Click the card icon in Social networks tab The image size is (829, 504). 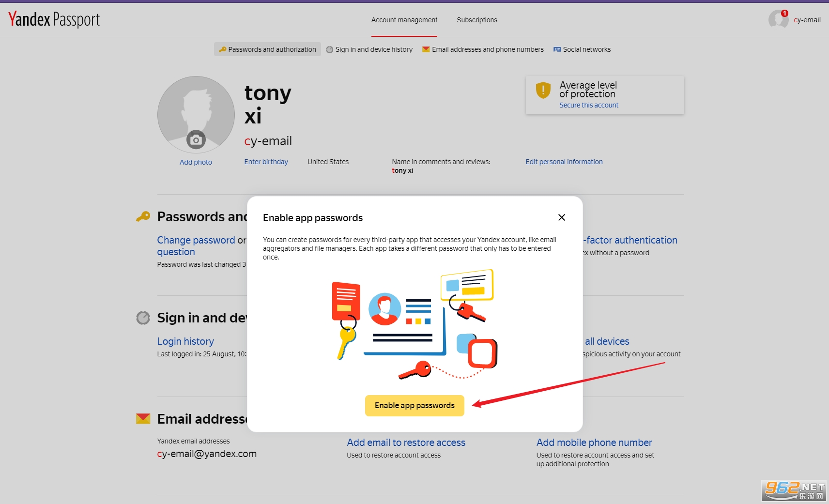tap(557, 49)
